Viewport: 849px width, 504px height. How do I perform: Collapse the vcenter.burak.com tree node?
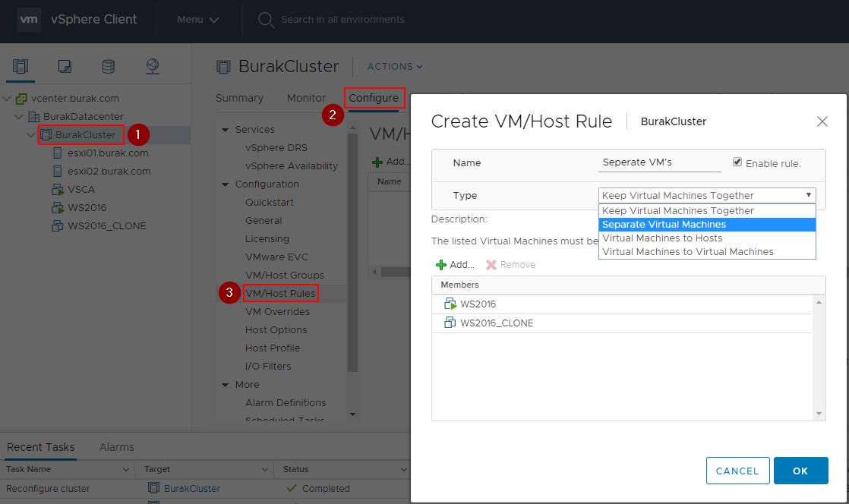tap(7, 99)
